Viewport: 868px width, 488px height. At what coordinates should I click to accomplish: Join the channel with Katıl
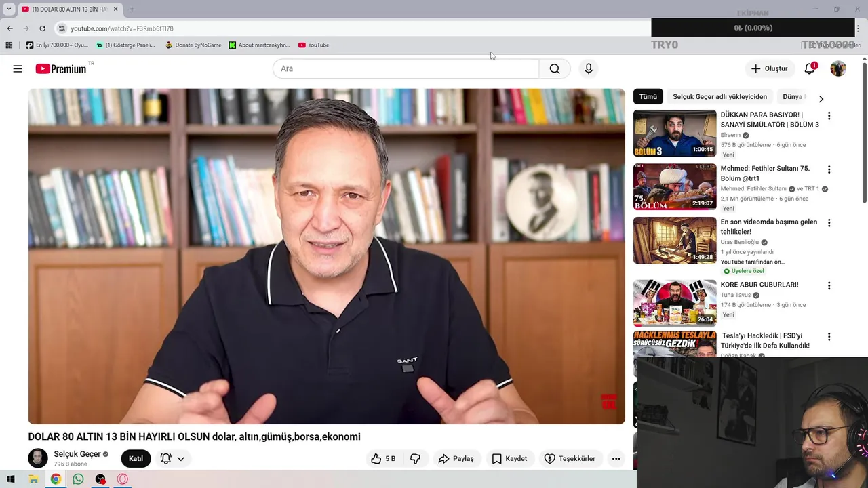136,459
